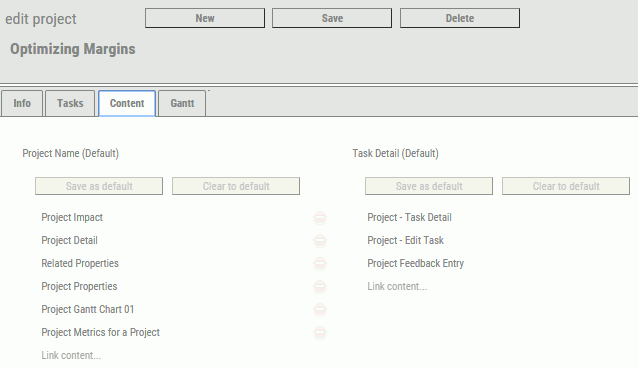Screen dimensions: 638x369
Task: Click Save as default under Project Name
Action: [x=99, y=186]
